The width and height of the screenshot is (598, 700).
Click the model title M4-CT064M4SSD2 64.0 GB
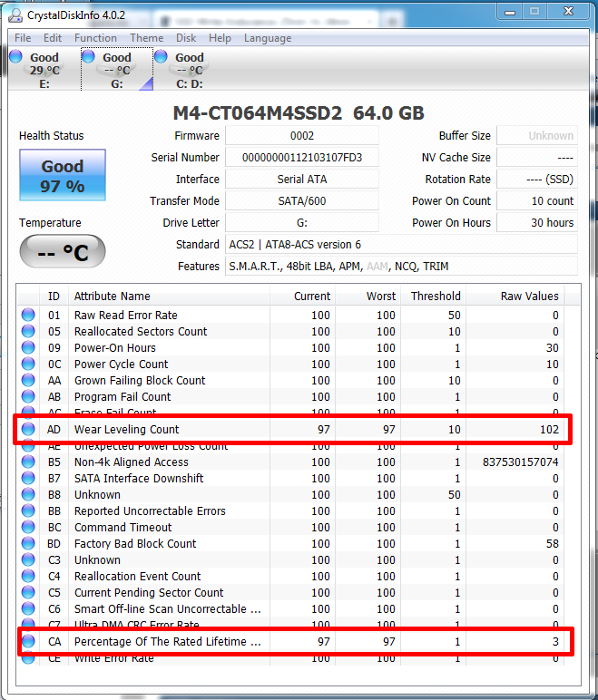tap(299, 113)
